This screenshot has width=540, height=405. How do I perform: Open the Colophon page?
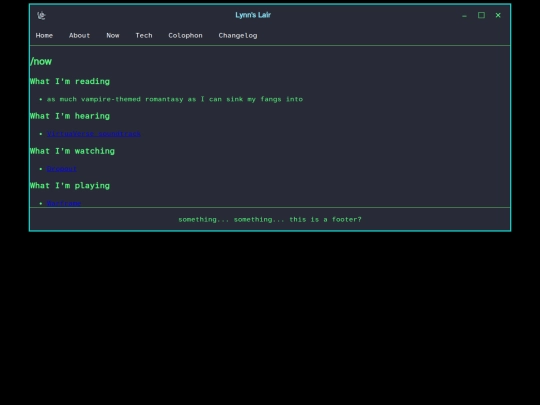pyautogui.click(x=185, y=35)
